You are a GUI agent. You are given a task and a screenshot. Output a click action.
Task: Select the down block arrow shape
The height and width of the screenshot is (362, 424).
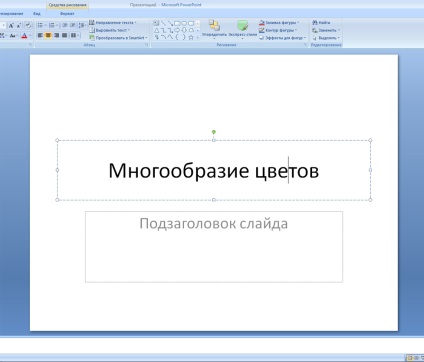pos(184,30)
